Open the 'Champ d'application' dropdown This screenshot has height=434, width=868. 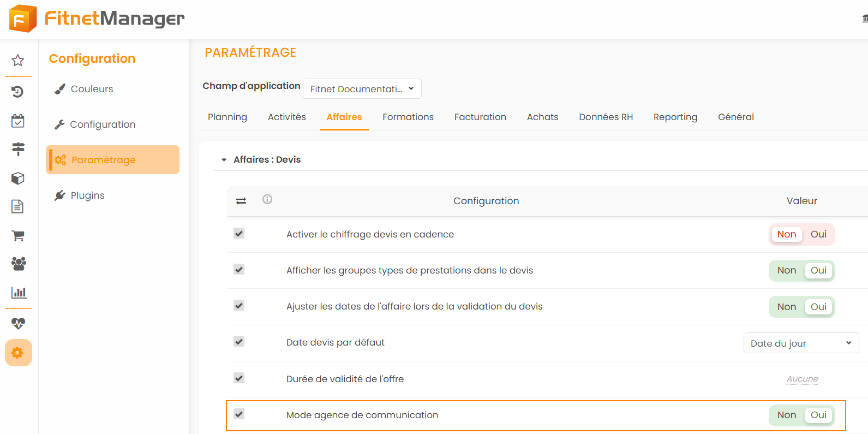pos(362,89)
